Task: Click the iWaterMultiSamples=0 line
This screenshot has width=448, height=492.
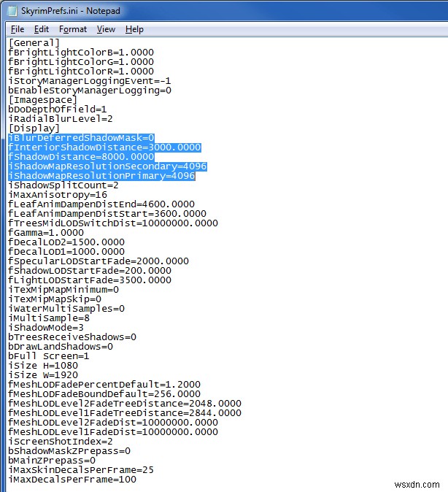Action: (66, 309)
